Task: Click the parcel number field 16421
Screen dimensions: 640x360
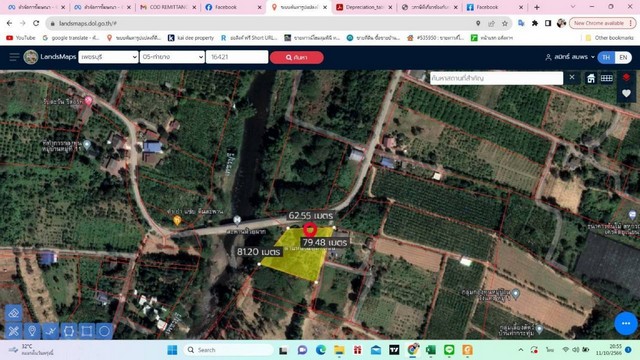Action: point(237,57)
